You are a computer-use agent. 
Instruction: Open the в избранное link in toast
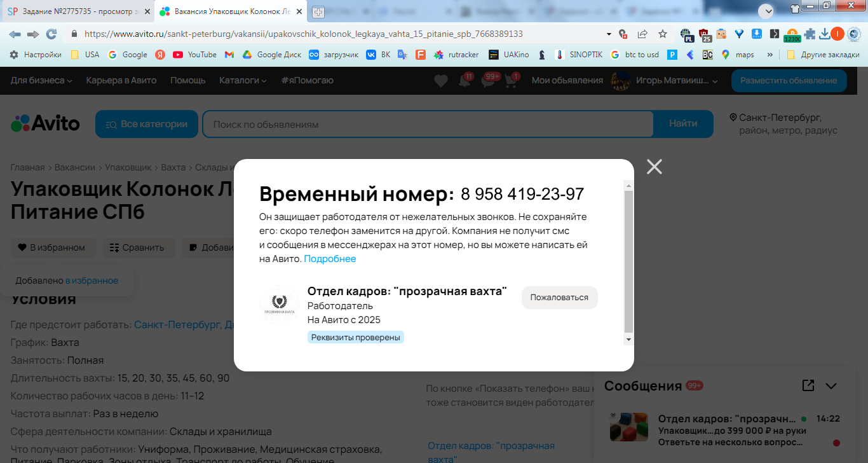click(x=92, y=280)
